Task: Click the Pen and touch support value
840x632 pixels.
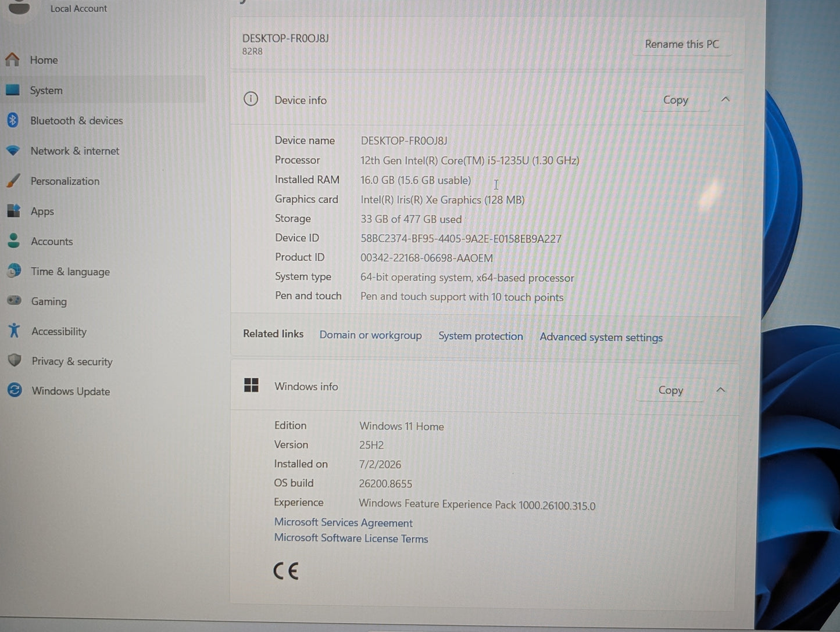Action: [x=462, y=297]
